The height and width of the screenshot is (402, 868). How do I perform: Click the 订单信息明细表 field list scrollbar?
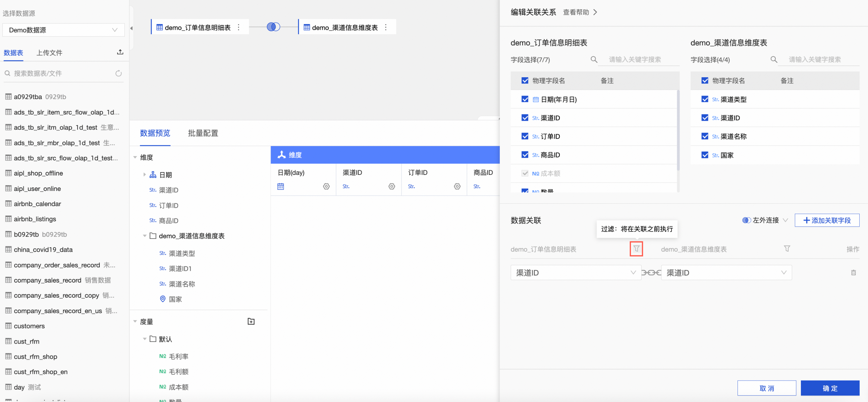click(x=678, y=130)
